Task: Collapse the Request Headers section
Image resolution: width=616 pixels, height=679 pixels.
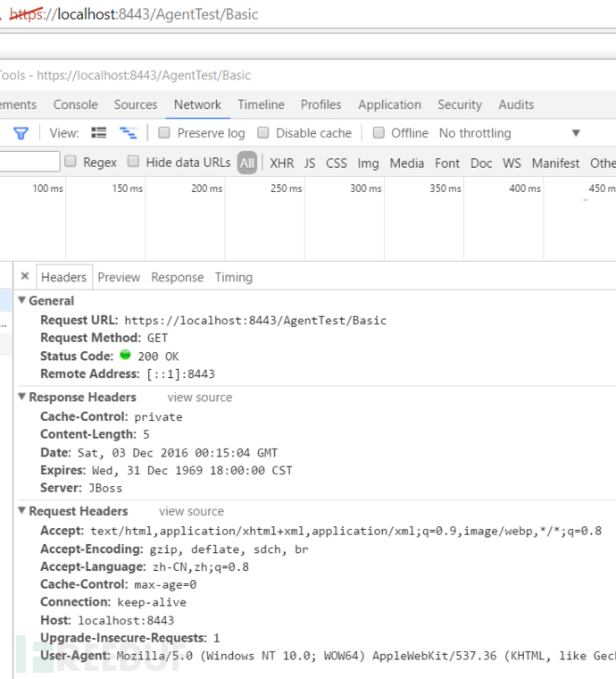Action: (x=21, y=510)
